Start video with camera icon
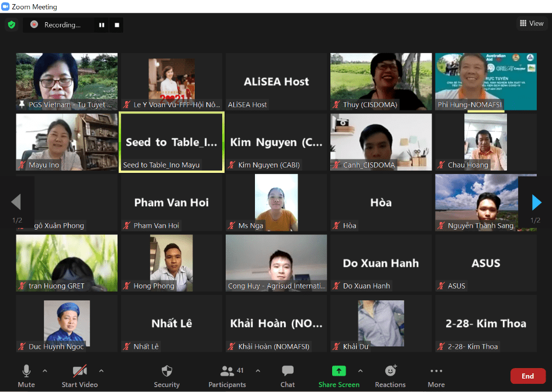The width and height of the screenshot is (552, 392). click(x=80, y=375)
